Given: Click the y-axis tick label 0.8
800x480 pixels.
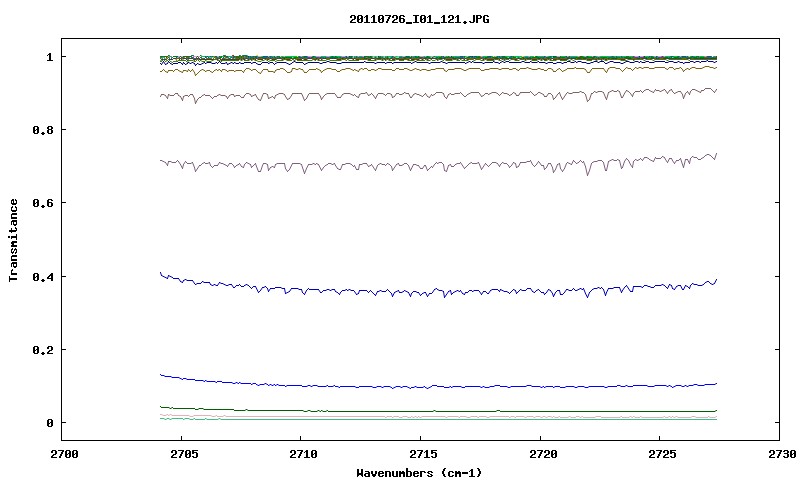Looking at the screenshot, I should 43,130.
